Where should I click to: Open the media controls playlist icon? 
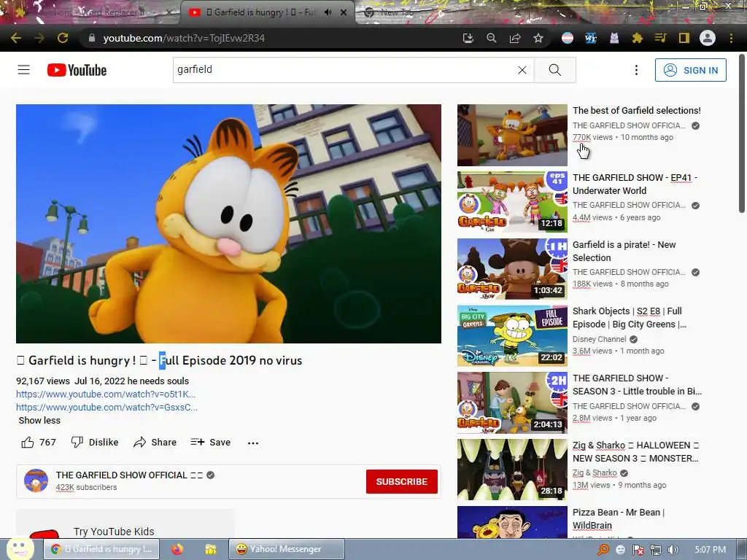[x=661, y=38]
